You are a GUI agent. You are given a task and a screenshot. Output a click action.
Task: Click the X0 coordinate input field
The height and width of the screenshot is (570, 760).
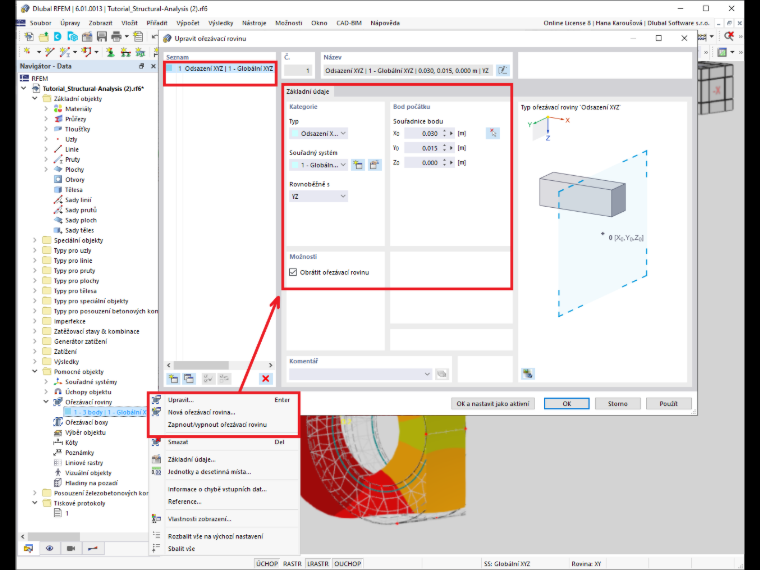coord(422,133)
